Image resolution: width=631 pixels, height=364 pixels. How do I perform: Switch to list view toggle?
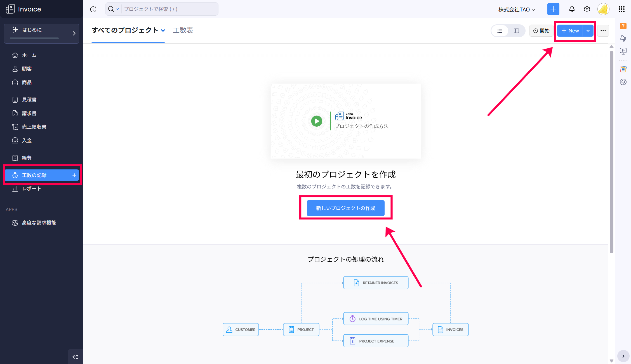point(500,31)
